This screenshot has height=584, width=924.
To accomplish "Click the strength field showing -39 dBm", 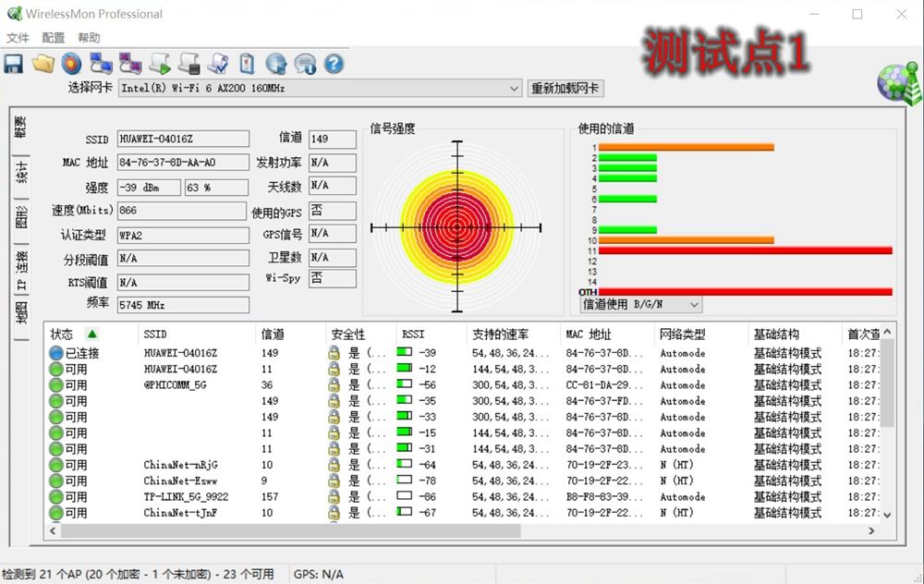I will pos(149,188).
